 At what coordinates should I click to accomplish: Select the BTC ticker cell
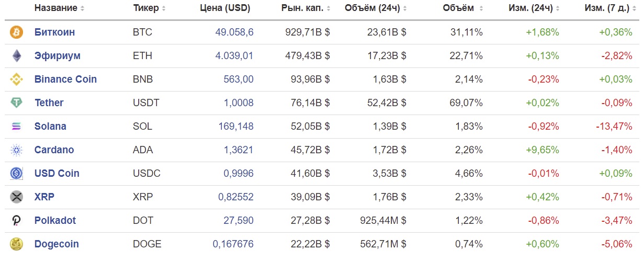[x=142, y=32]
